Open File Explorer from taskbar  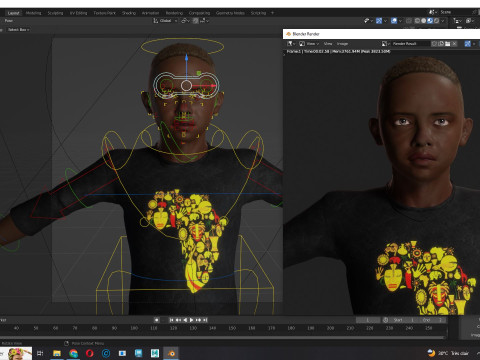(x=57, y=353)
